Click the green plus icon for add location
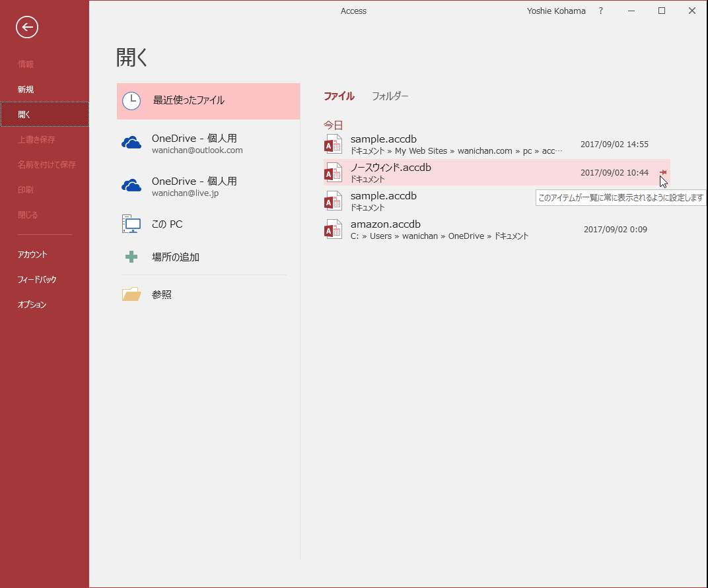This screenshot has height=588, width=708. click(x=131, y=257)
